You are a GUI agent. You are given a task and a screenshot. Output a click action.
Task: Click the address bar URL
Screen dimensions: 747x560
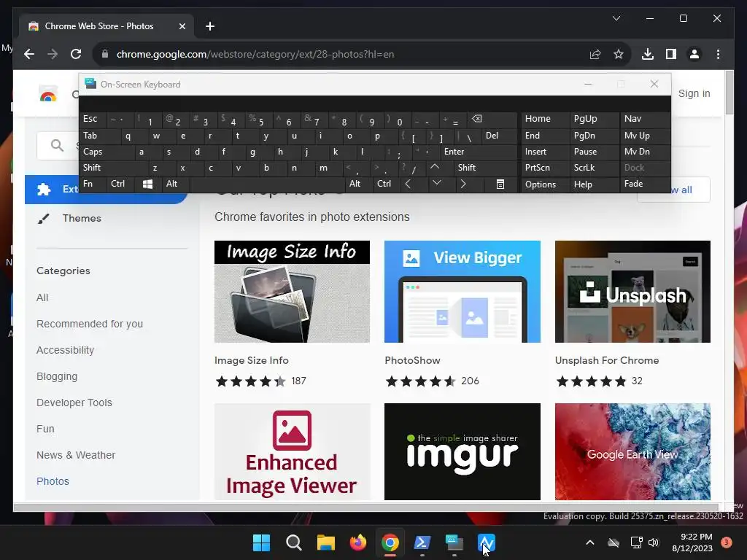(x=255, y=54)
